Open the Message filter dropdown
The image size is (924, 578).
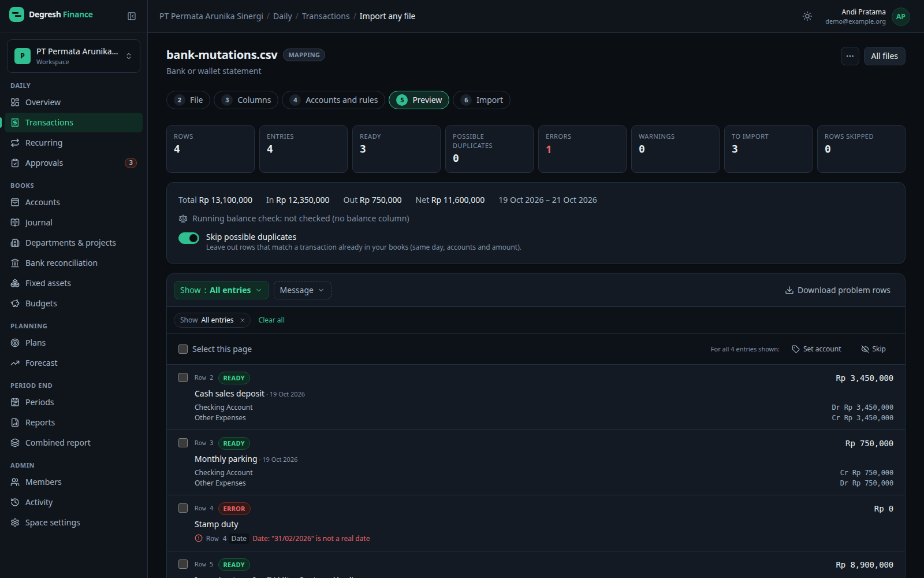[302, 290]
